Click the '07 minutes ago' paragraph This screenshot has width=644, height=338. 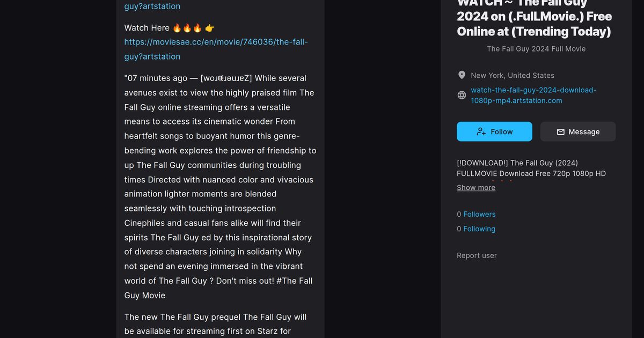220,187
